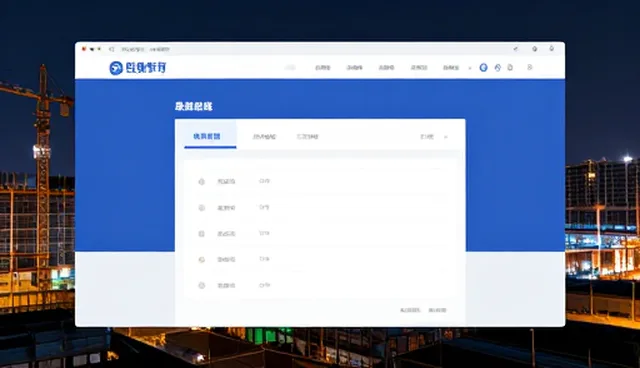640x368 pixels.
Task: Click the square icon of the third list row
Action: pyautogui.click(x=201, y=234)
